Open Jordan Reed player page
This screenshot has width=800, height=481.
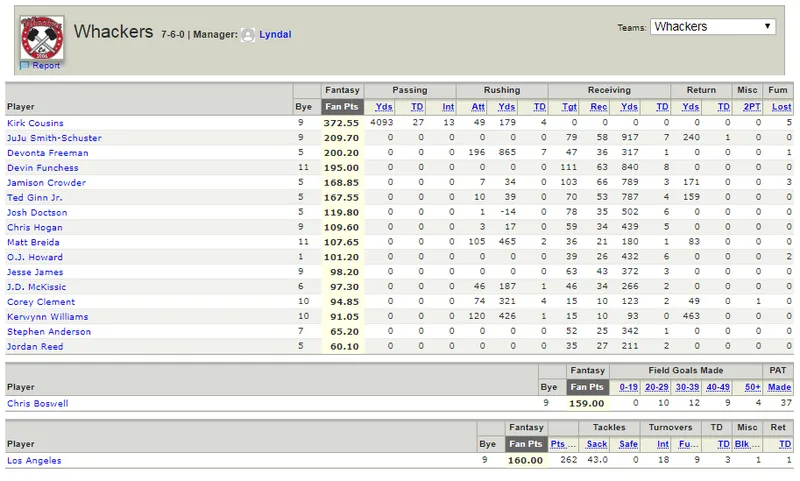(x=35, y=346)
